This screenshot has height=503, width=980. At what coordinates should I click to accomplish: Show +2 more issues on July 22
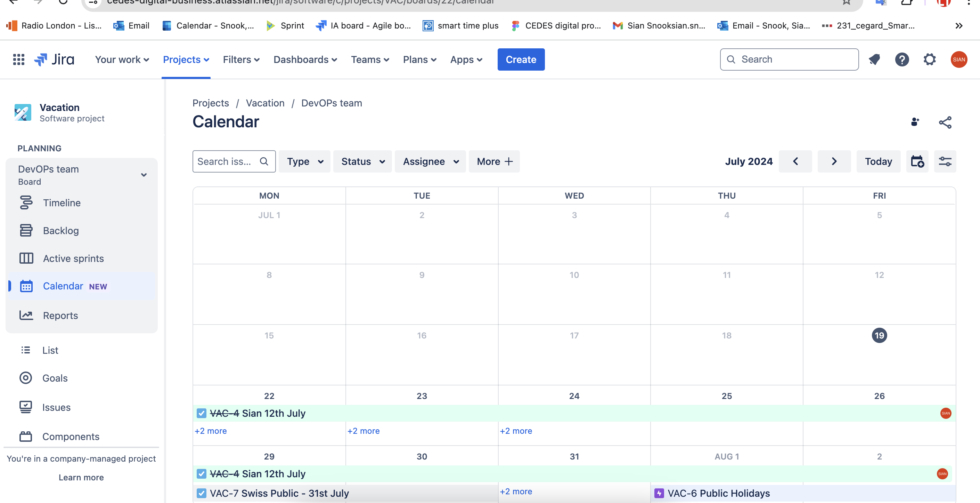point(211,431)
